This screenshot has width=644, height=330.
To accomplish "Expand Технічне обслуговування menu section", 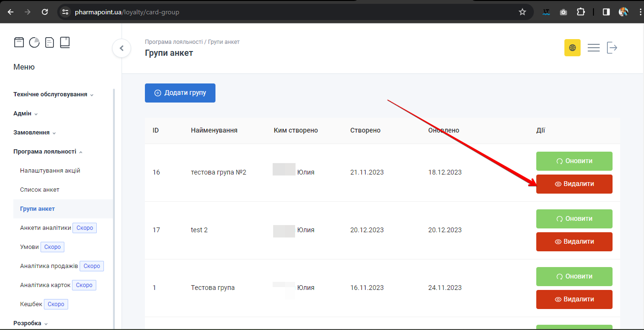I will (x=53, y=94).
